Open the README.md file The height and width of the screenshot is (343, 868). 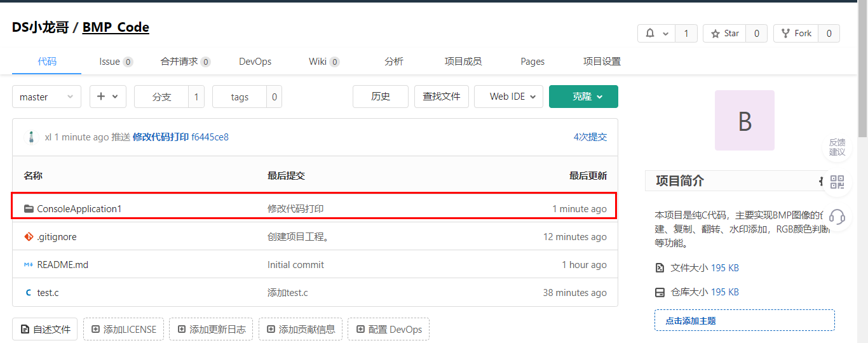pyautogui.click(x=62, y=265)
